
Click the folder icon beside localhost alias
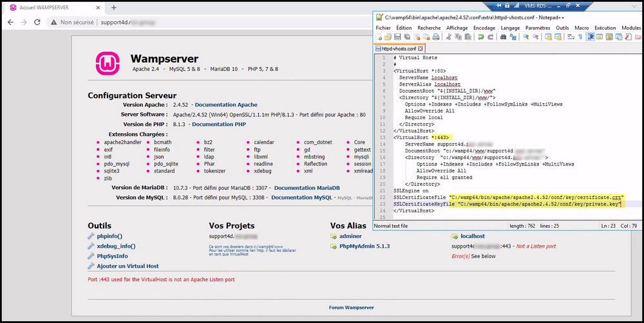pos(455,236)
